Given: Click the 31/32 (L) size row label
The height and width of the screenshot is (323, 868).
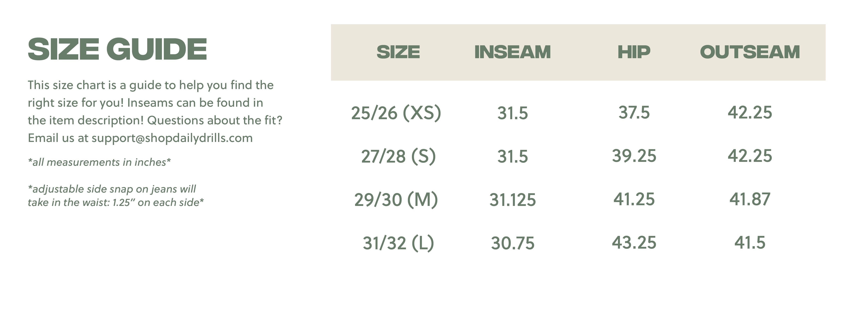Looking at the screenshot, I should click(398, 243).
